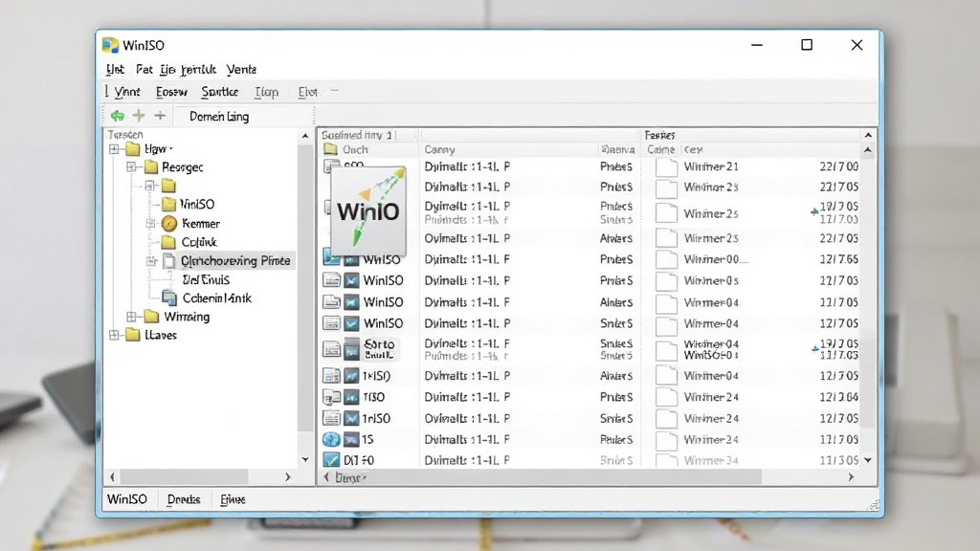Expand the Hаvr tree node
Screen dimensions: 980x551
pos(114,148)
